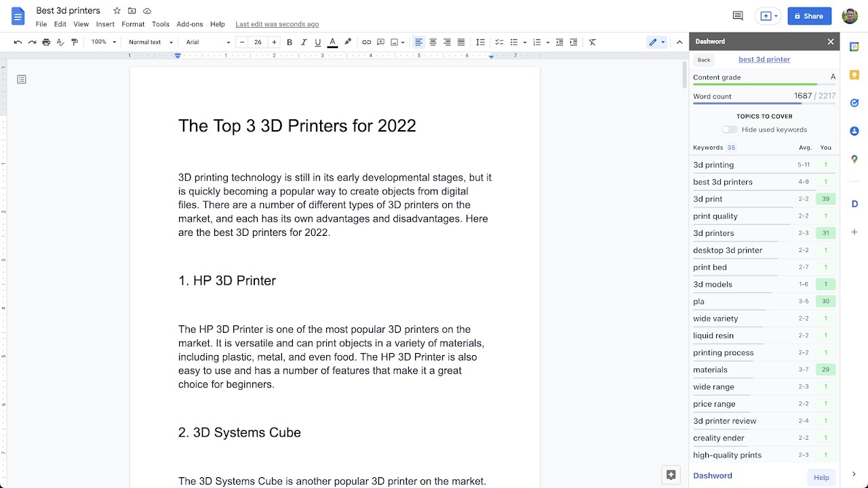The height and width of the screenshot is (488, 868).
Task: Insert a bulleted list
Action: pyautogui.click(x=514, y=42)
